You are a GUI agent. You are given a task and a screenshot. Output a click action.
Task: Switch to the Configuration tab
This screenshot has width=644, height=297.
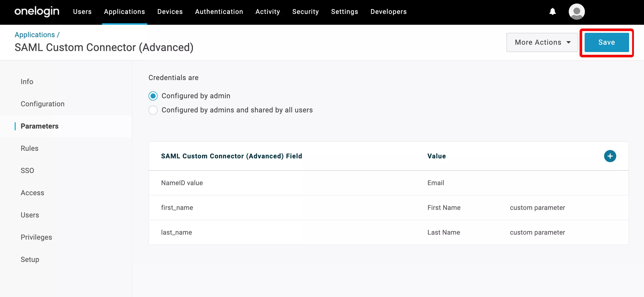(43, 104)
